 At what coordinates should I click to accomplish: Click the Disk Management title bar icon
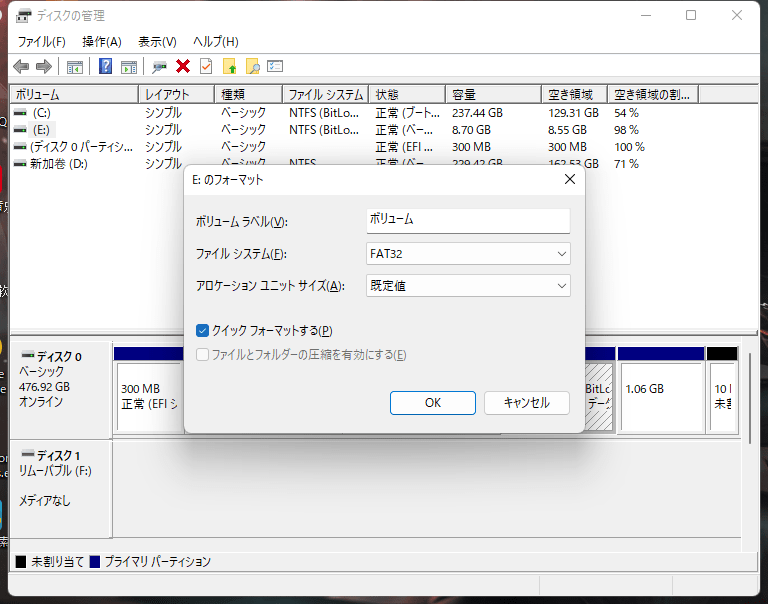pos(23,16)
